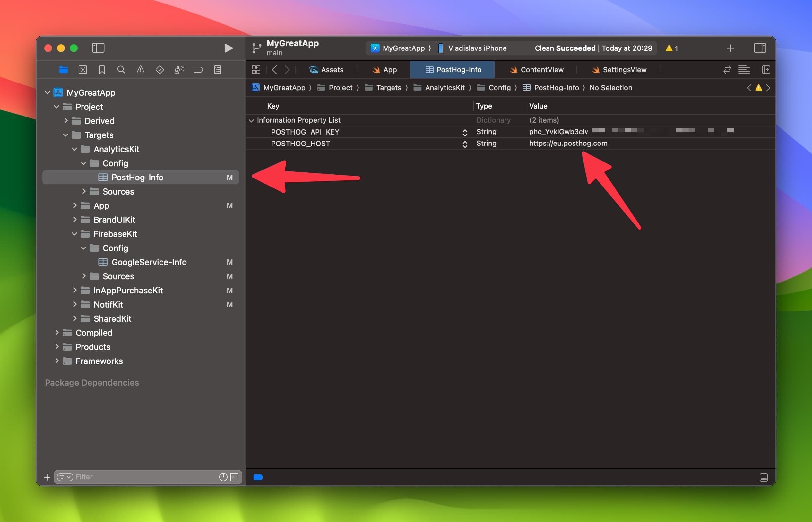
Task: Add an editor on the right
Action: point(766,70)
